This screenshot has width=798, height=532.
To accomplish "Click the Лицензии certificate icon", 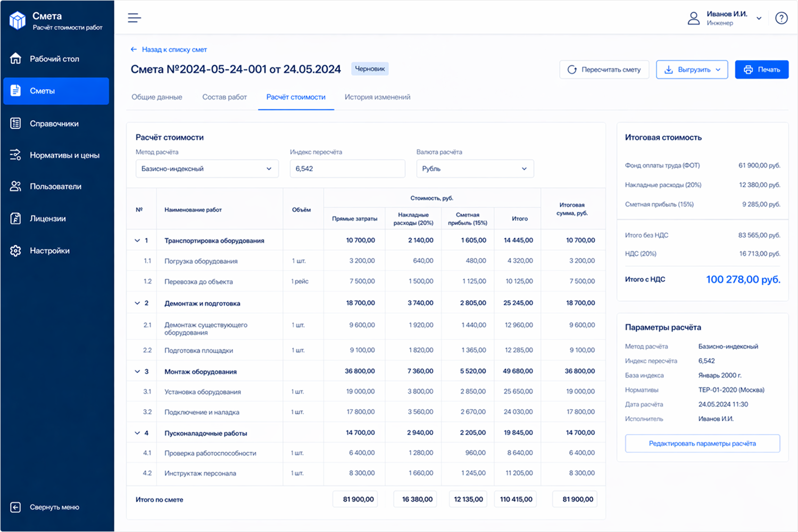I will click(16, 219).
